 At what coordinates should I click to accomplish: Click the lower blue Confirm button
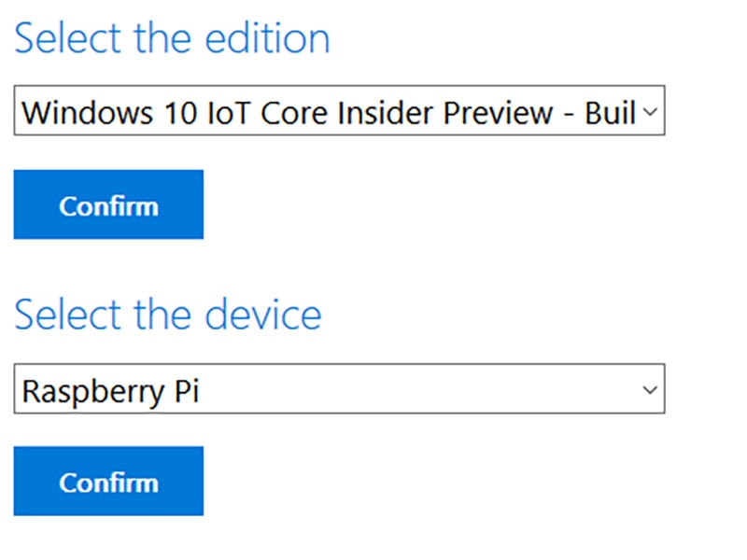click(108, 482)
